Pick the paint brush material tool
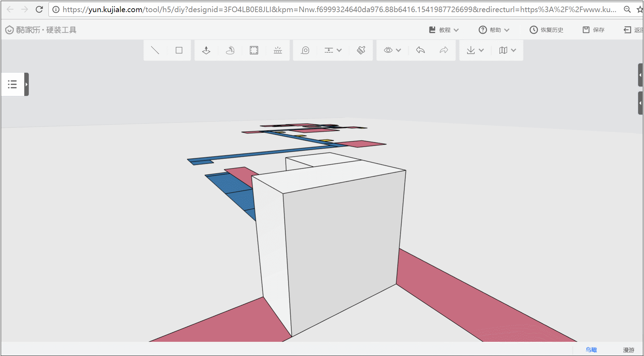This screenshot has width=644, height=356. (361, 50)
